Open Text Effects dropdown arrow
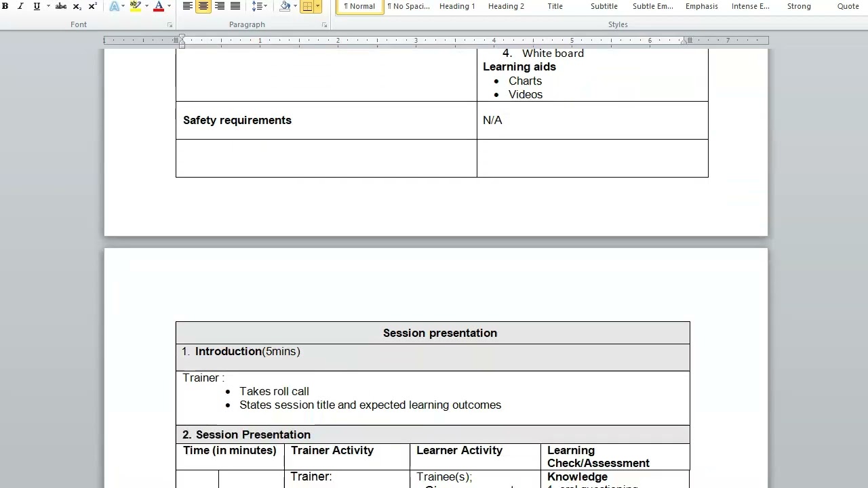 click(123, 6)
